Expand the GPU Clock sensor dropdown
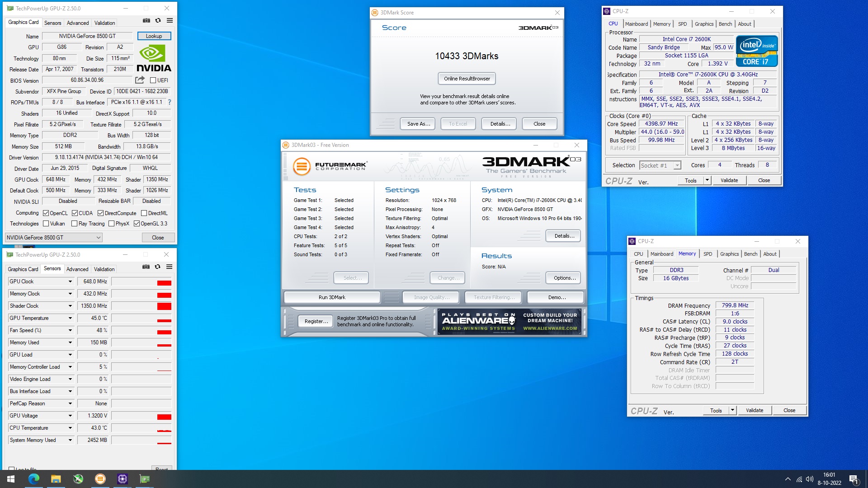This screenshot has width=868, height=488. pyautogui.click(x=70, y=282)
